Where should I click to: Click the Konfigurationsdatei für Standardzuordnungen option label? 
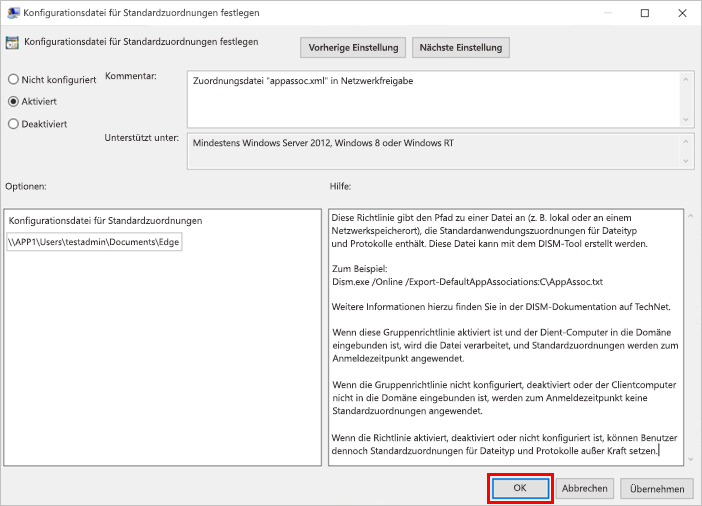(x=106, y=221)
